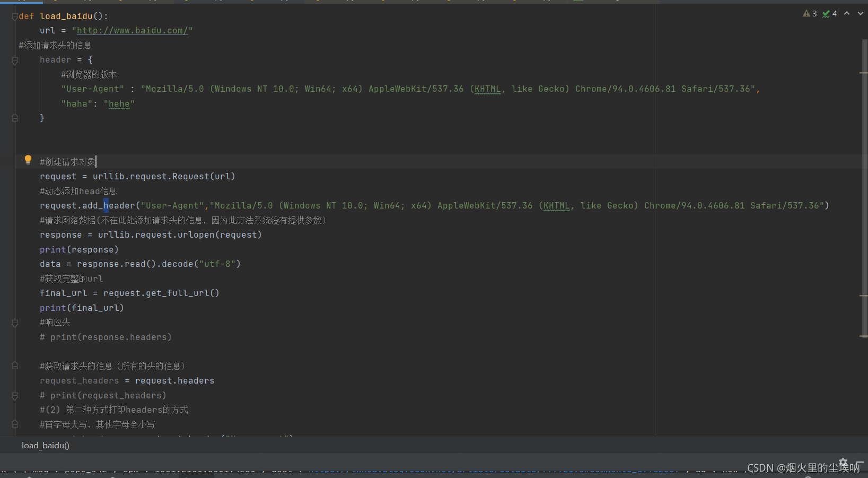The height and width of the screenshot is (478, 868).
Task: Place cursor on #创建请求对象 comment line
Action: (x=68, y=162)
